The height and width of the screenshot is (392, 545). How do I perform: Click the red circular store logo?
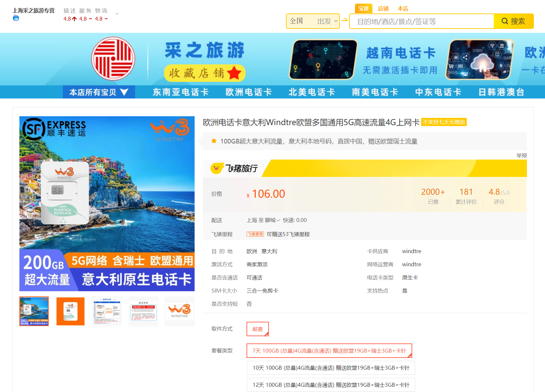click(x=113, y=59)
